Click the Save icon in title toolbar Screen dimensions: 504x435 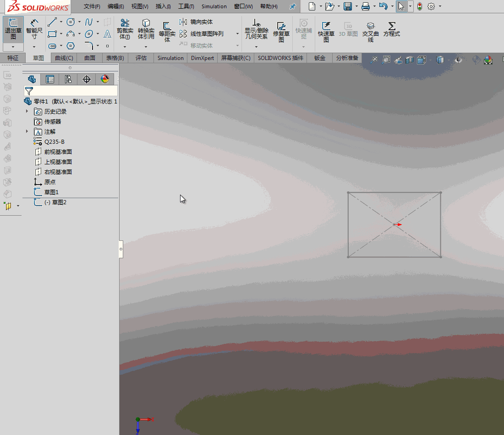pyautogui.click(x=347, y=6)
